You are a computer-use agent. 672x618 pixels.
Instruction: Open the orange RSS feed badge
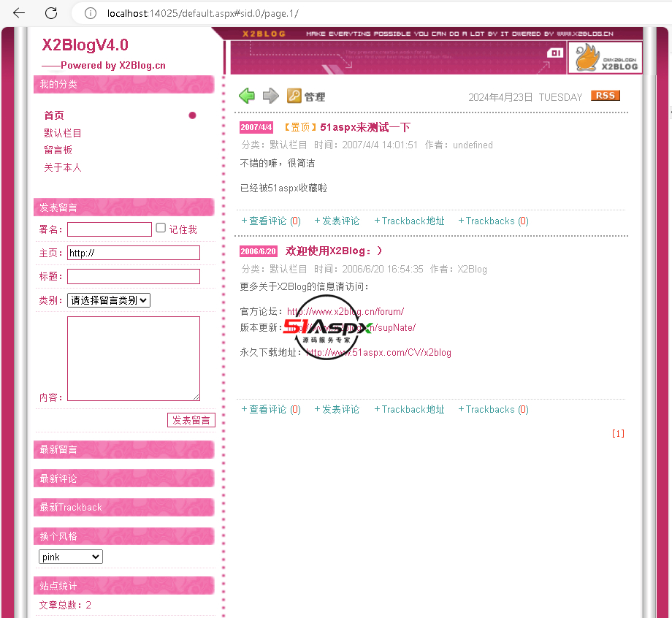[605, 95]
